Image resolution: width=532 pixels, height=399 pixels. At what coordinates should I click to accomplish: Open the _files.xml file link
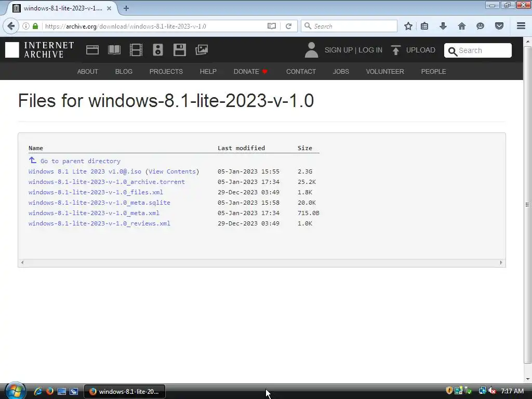pos(96,192)
